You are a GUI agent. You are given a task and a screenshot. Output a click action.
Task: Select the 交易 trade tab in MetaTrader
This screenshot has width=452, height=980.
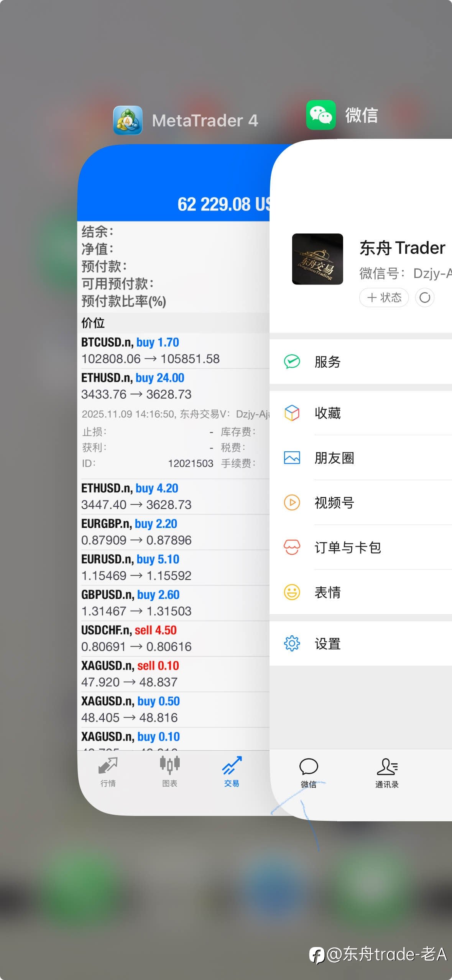click(x=232, y=772)
